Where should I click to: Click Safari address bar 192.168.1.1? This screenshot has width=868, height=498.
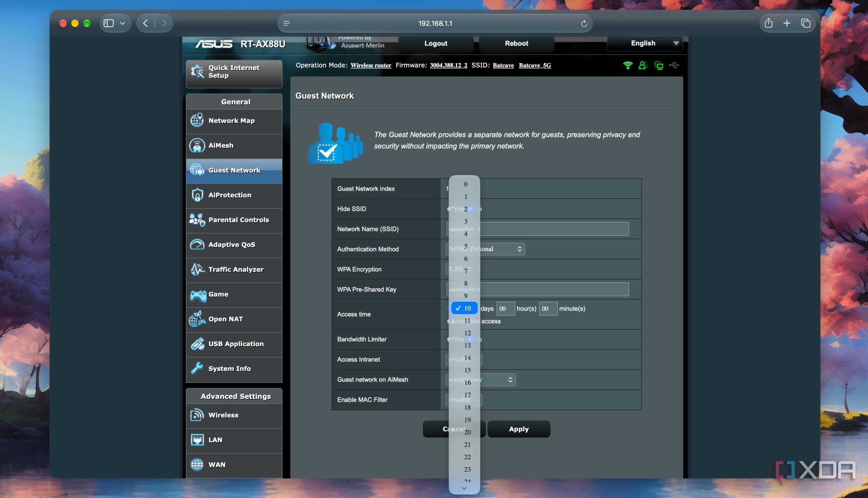pos(435,23)
